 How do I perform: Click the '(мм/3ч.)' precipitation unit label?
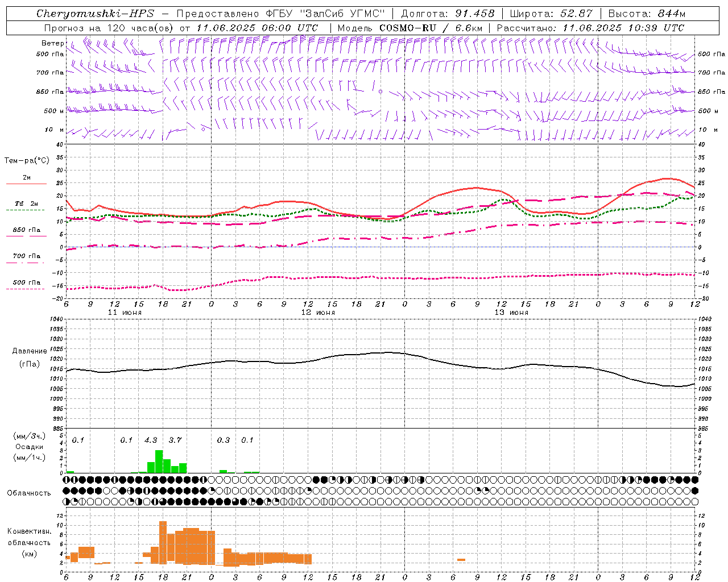[29, 436]
